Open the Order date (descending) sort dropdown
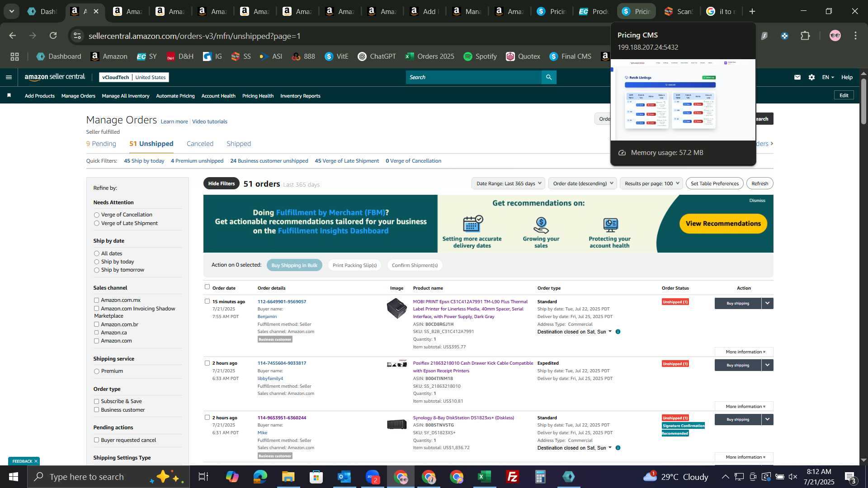This screenshot has height=488, width=868. click(583, 183)
